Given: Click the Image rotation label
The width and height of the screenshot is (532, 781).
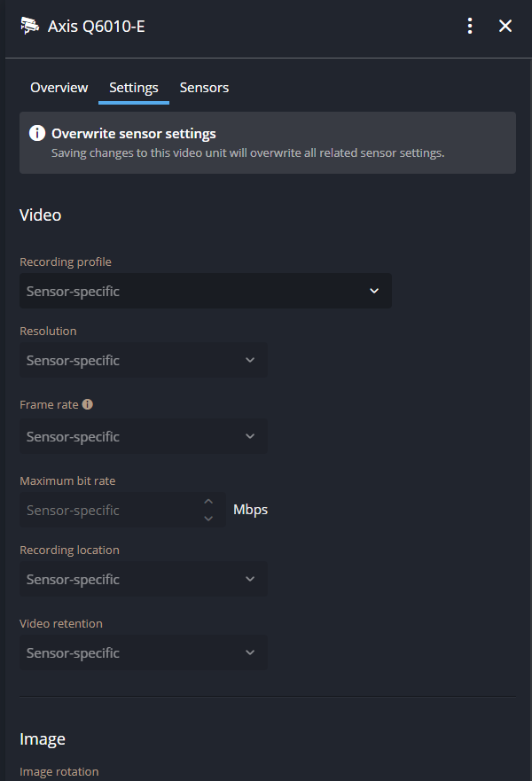Looking at the screenshot, I should tap(59, 771).
